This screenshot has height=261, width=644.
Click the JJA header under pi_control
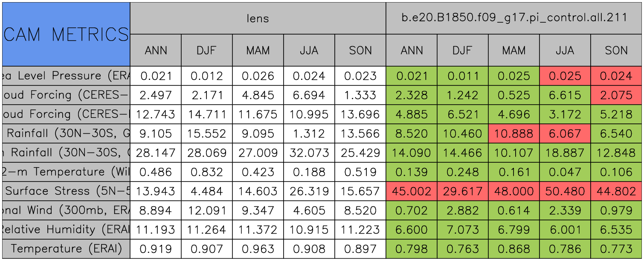(x=565, y=50)
